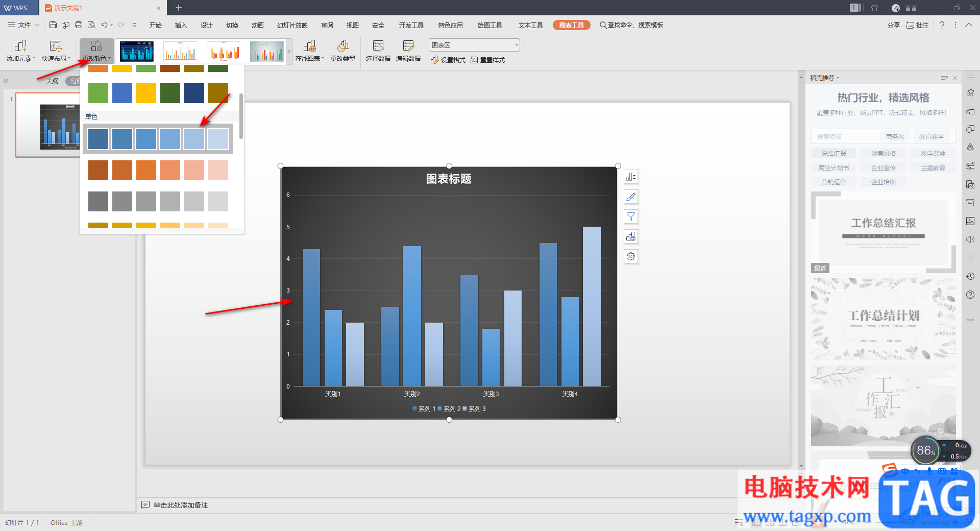The image size is (980, 531).
Task: Click the 添加元素 (Add Element) chart button
Action: [x=21, y=51]
